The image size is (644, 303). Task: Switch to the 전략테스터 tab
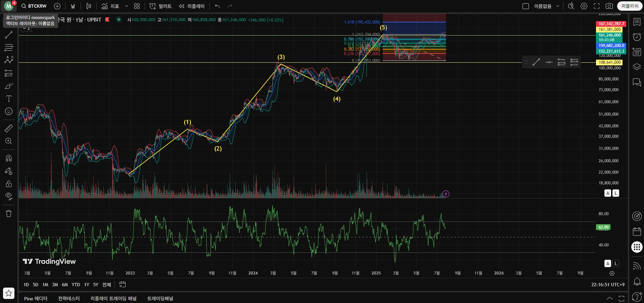[x=69, y=298]
